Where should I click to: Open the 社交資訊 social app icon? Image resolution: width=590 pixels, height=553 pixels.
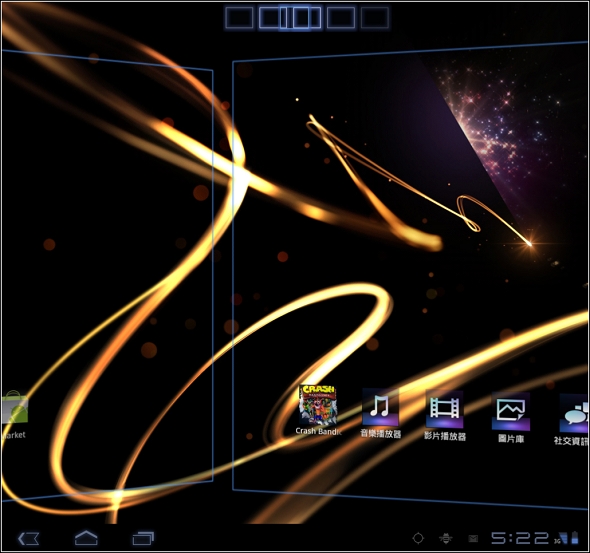[574, 413]
